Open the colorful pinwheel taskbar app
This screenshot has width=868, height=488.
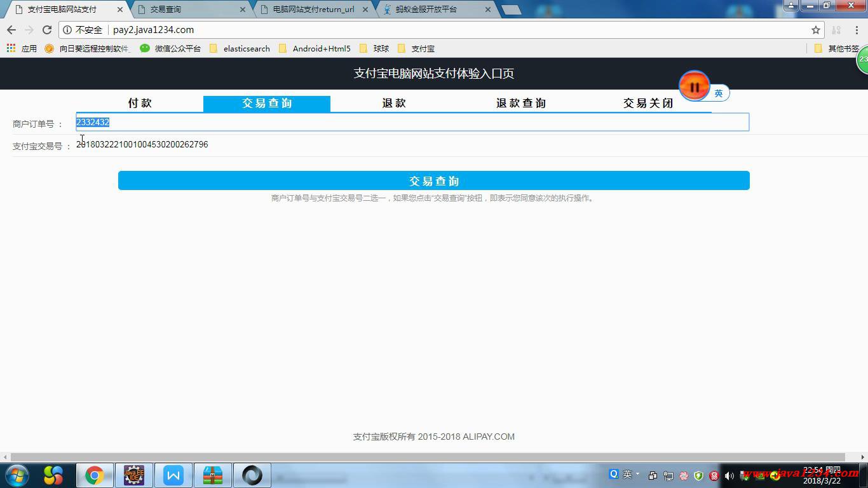pos(53,475)
